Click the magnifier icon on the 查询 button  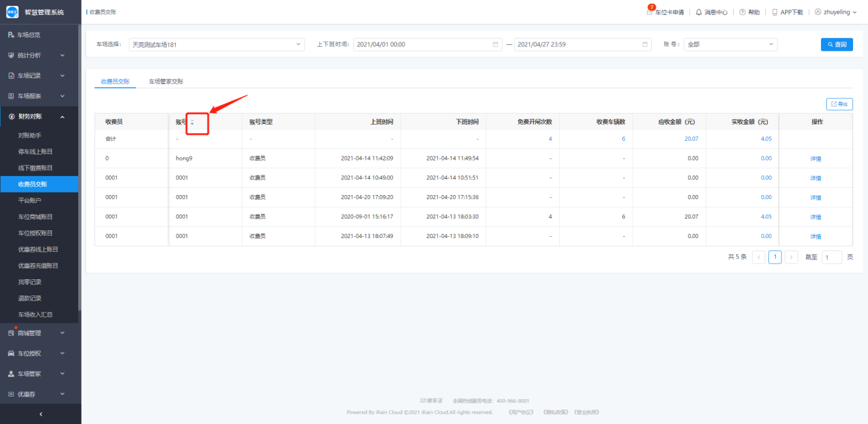(x=830, y=44)
